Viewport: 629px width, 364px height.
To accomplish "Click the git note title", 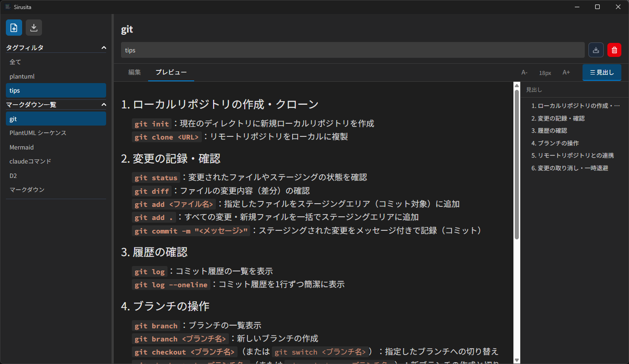I will 127,29.
